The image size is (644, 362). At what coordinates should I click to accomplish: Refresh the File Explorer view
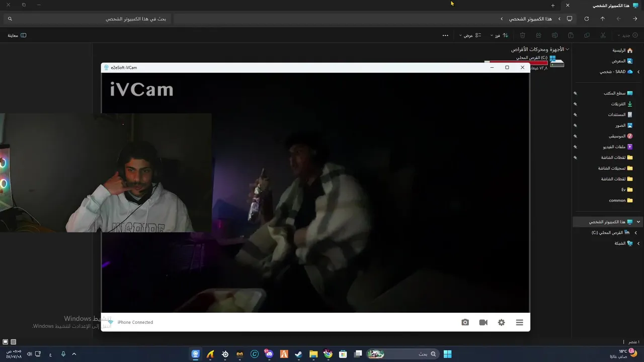point(586,19)
